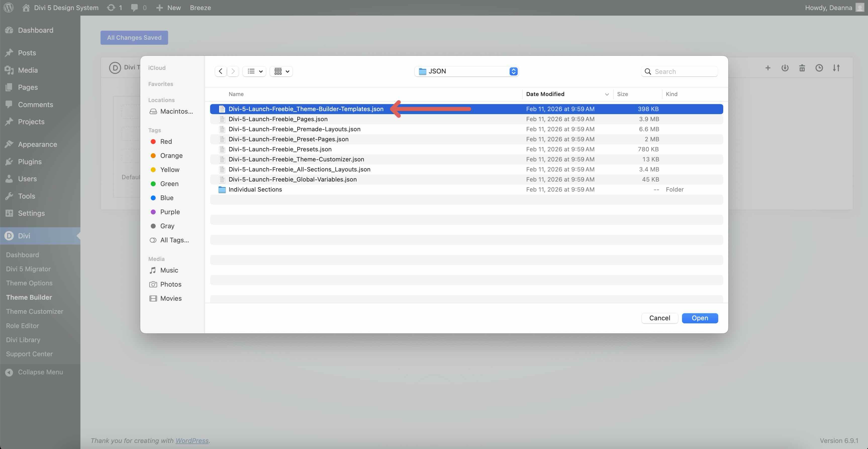Open the Theme Customizer submenu item
This screenshot has height=449, width=868.
pos(34,311)
